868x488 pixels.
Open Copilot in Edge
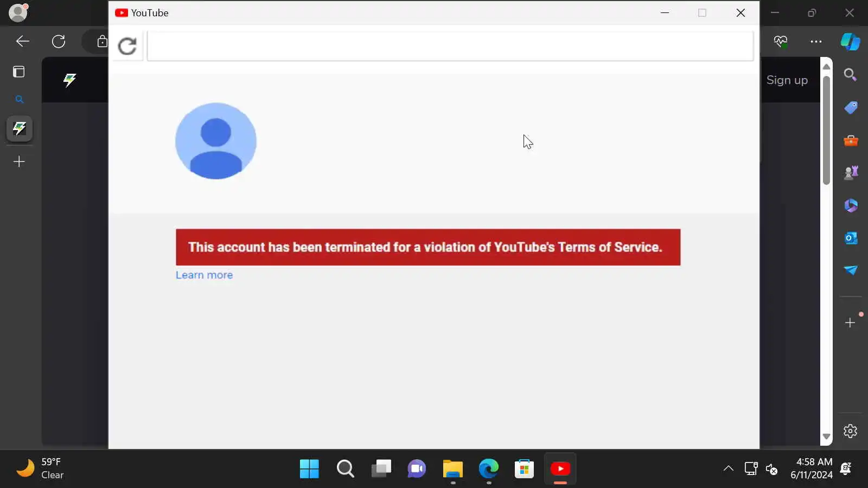click(x=850, y=41)
